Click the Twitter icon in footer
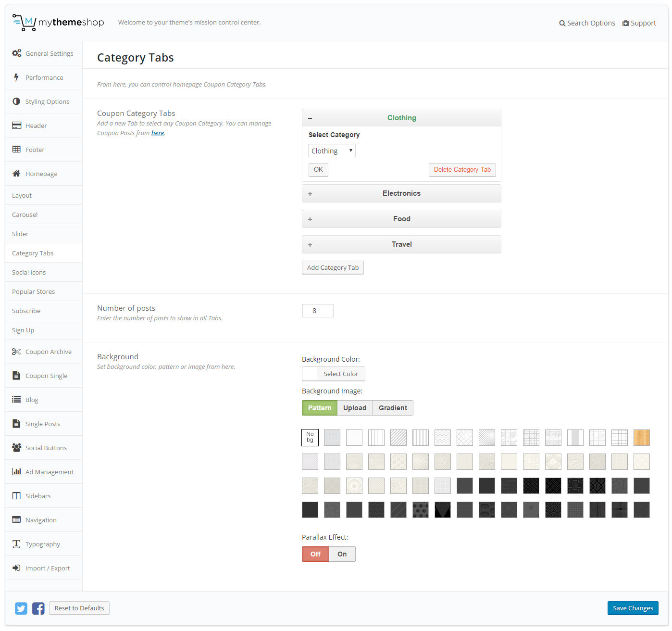 click(x=21, y=608)
